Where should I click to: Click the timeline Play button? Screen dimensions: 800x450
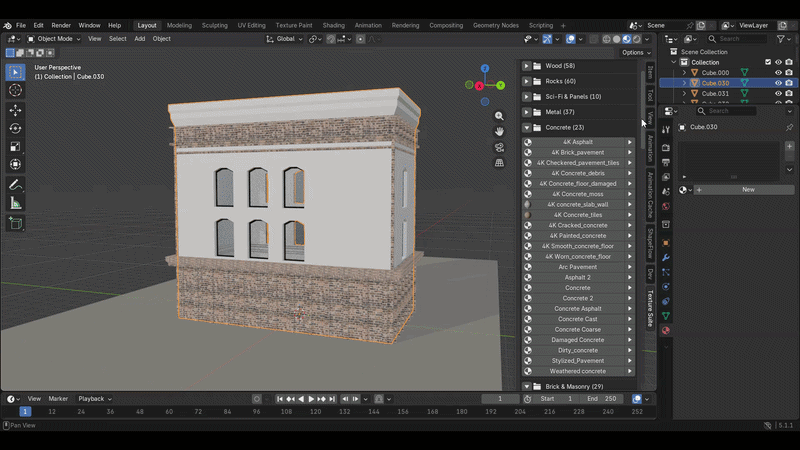pos(311,399)
